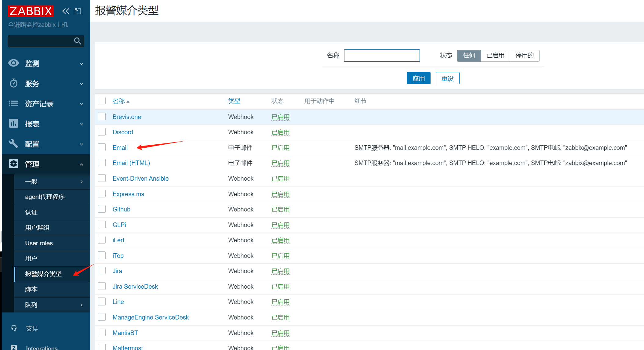Click the 配置 wrench icon
The width and height of the screenshot is (644, 350).
pos(13,143)
